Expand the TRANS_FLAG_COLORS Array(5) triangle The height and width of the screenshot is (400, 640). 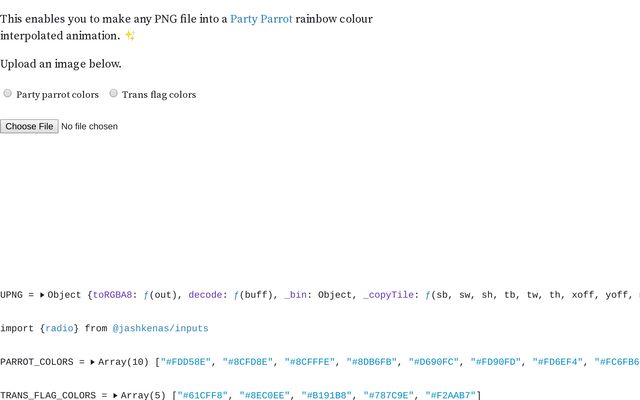pos(116,395)
